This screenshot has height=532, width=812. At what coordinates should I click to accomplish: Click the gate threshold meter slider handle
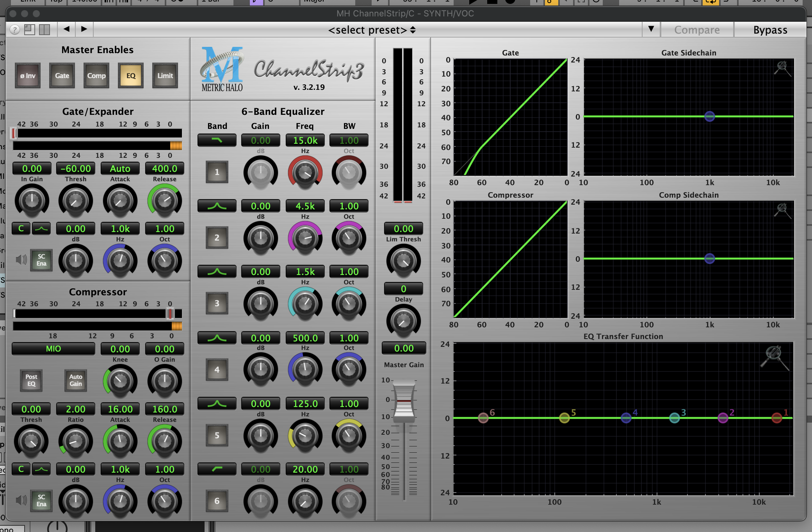click(x=14, y=133)
